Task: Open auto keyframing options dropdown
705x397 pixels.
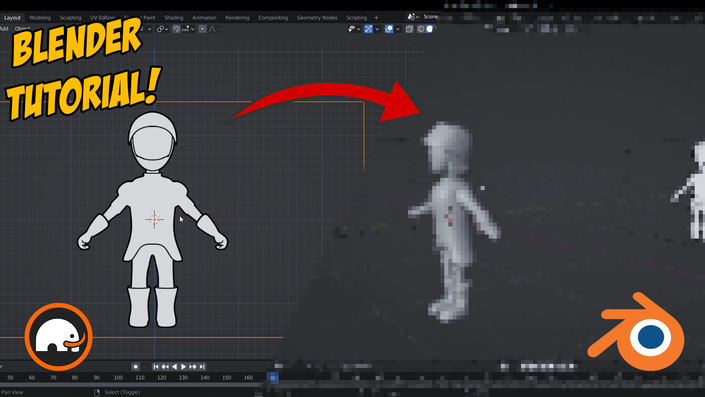Action: [x=145, y=367]
